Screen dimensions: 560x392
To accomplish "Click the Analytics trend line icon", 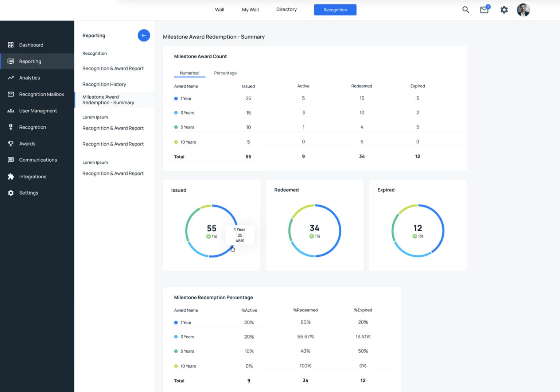I will [x=11, y=78].
